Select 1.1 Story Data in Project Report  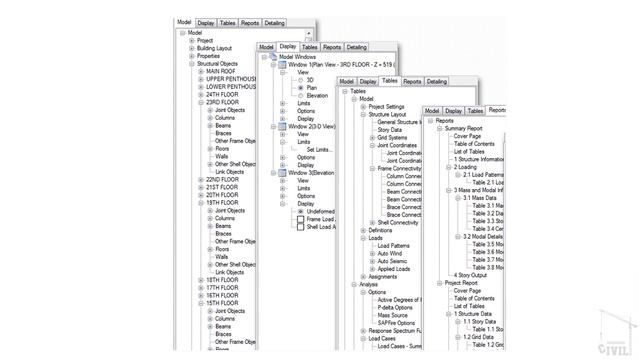tap(479, 322)
